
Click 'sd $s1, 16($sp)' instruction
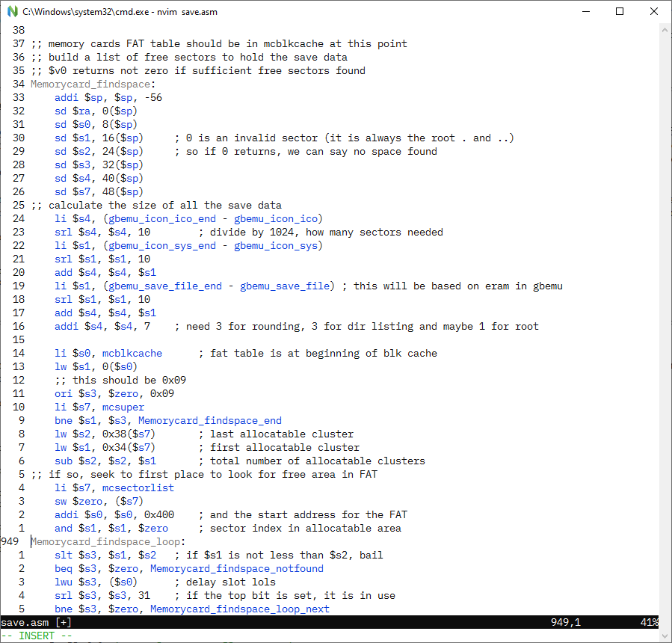coord(99,138)
